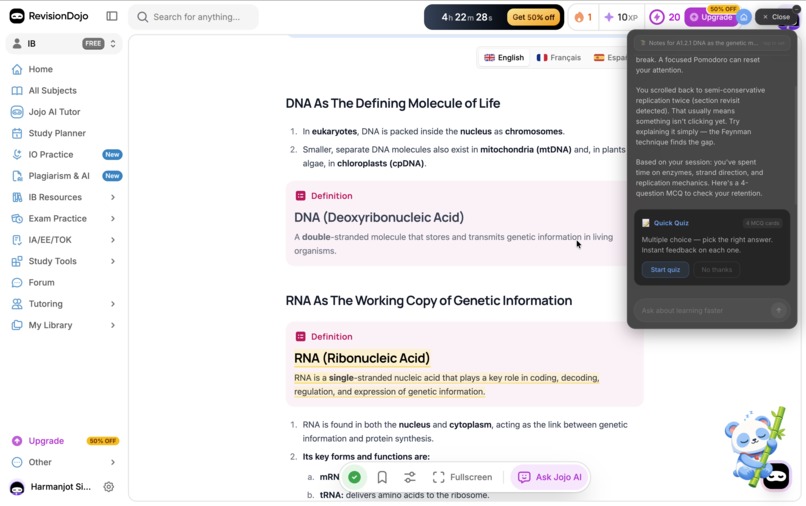Screen dimensions: 806x506
Task: Close the assistant panel with Close
Action: pos(776,17)
